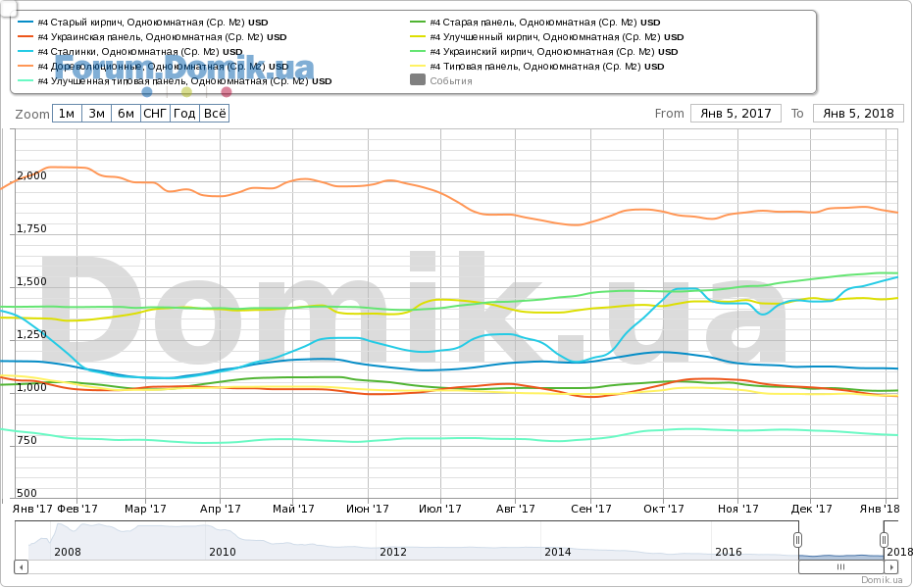Grab the left navigator range handle
This screenshot has width=913, height=588.
click(x=797, y=540)
